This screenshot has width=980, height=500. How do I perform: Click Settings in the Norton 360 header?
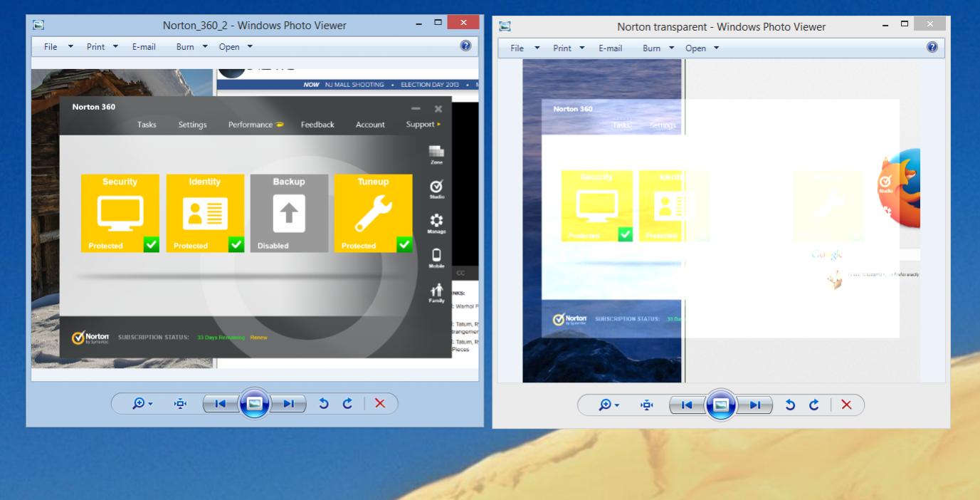coord(193,125)
